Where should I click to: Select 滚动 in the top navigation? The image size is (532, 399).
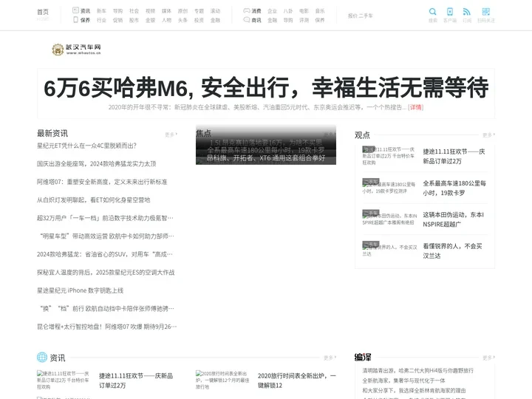tap(216, 11)
